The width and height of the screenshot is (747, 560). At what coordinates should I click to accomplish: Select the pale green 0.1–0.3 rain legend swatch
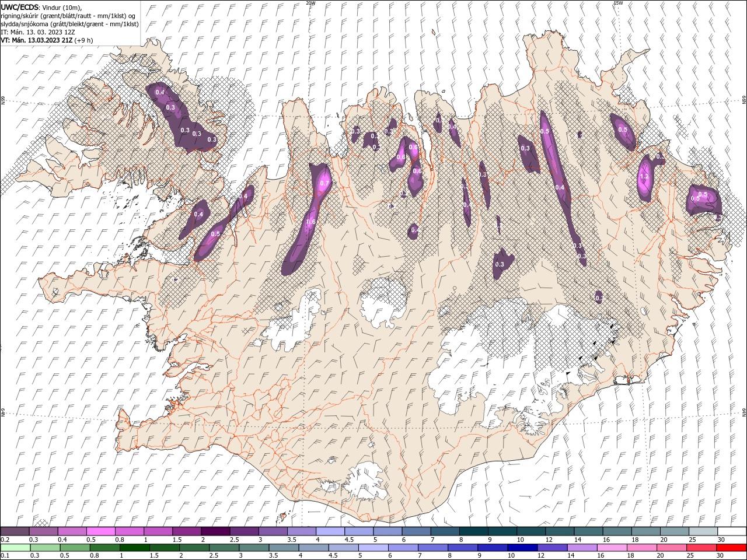pos(15,548)
